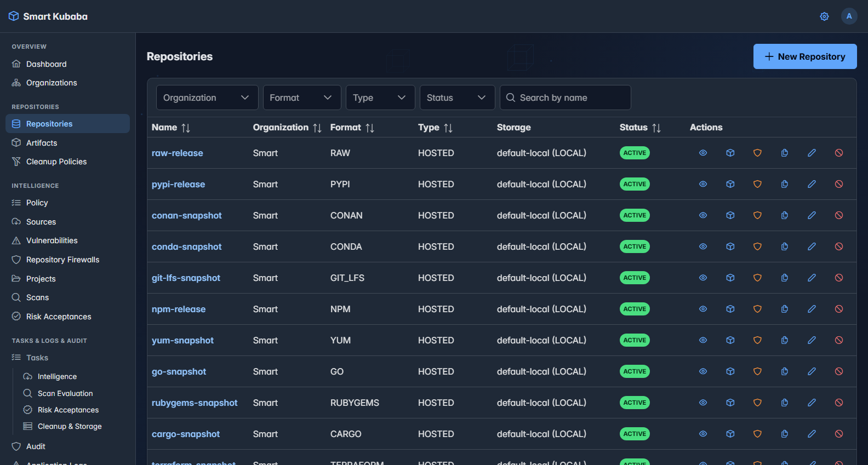Click the eye view icon for go-snapshot
Image resolution: width=868 pixels, height=465 pixels.
pos(703,371)
